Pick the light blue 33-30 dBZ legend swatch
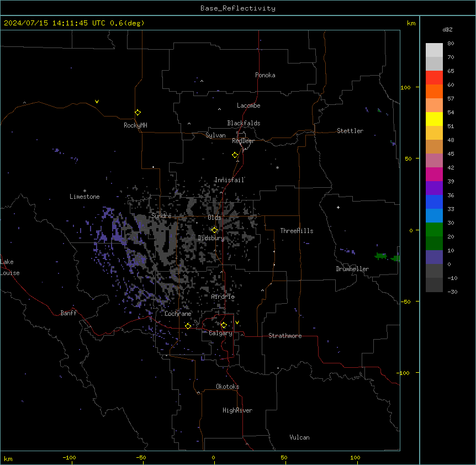 coord(434,216)
